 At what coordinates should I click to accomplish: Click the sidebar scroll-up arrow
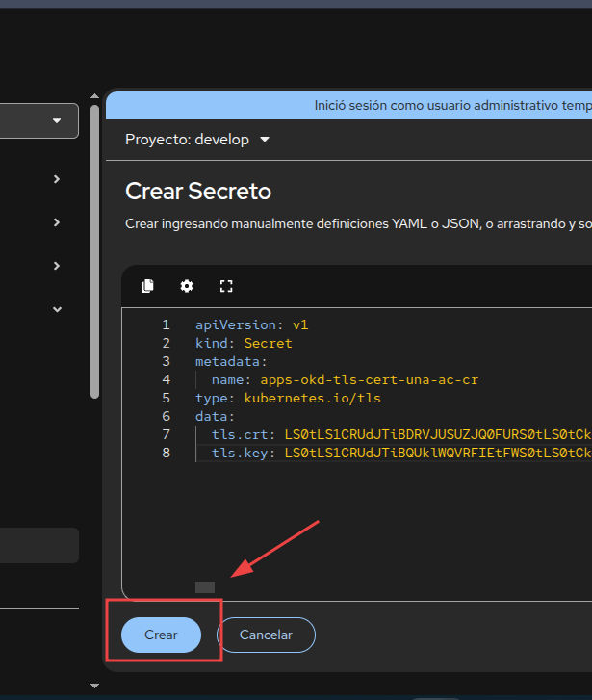(94, 96)
